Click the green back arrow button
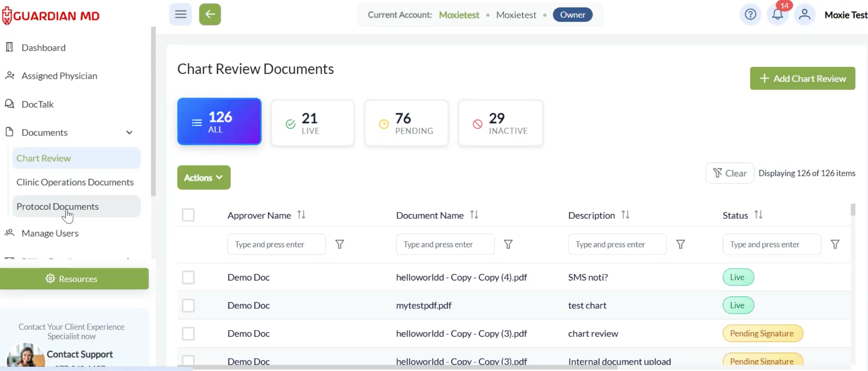 [x=210, y=14]
